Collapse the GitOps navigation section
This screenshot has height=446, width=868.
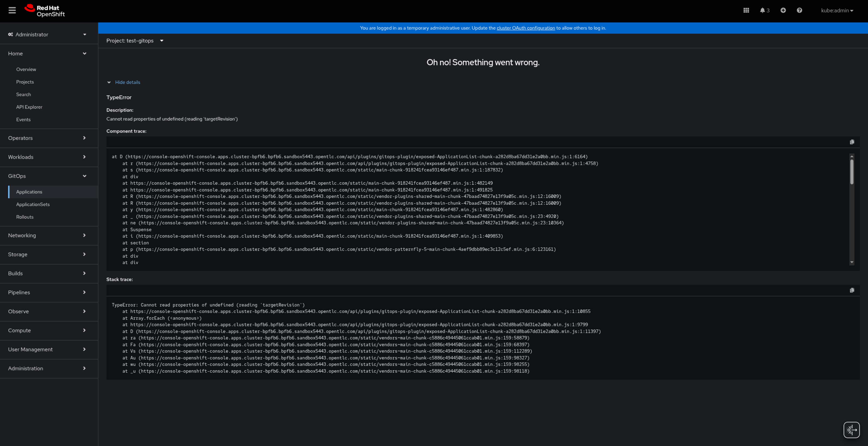coord(47,176)
